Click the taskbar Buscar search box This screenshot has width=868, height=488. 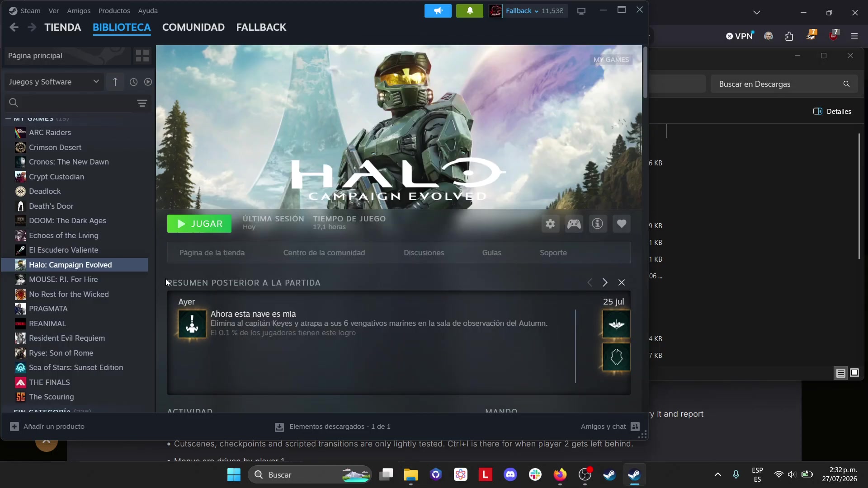click(310, 474)
